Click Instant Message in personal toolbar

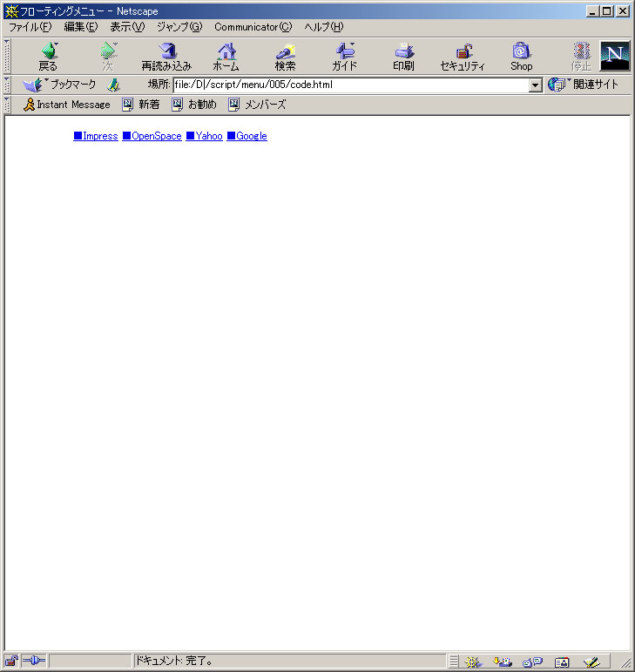click(x=67, y=105)
